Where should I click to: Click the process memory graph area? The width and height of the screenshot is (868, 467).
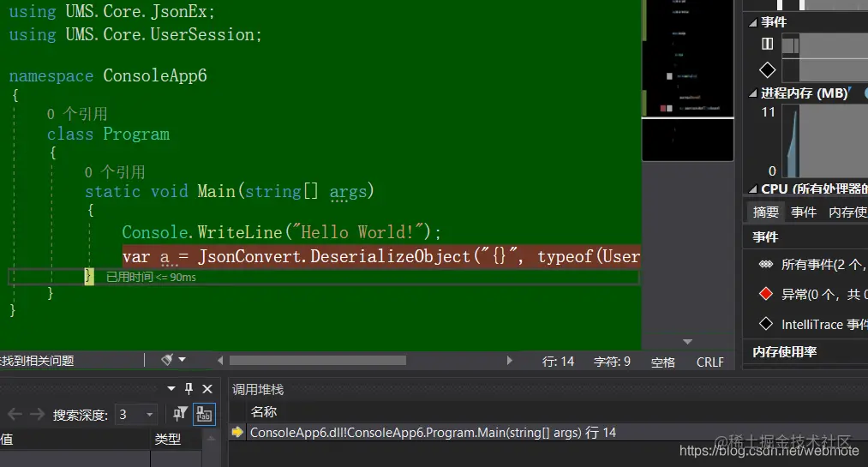825,141
